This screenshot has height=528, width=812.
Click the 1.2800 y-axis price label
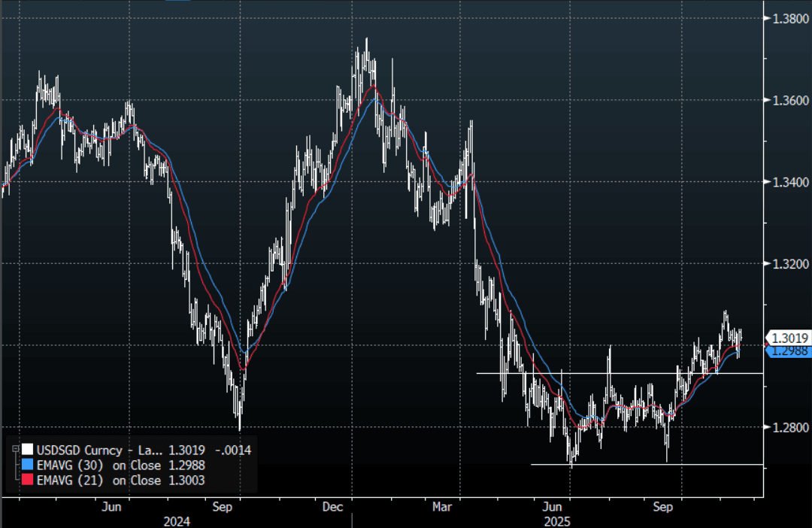coord(789,428)
